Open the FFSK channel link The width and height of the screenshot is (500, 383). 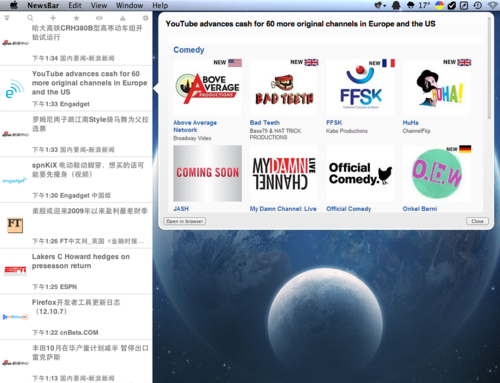334,123
